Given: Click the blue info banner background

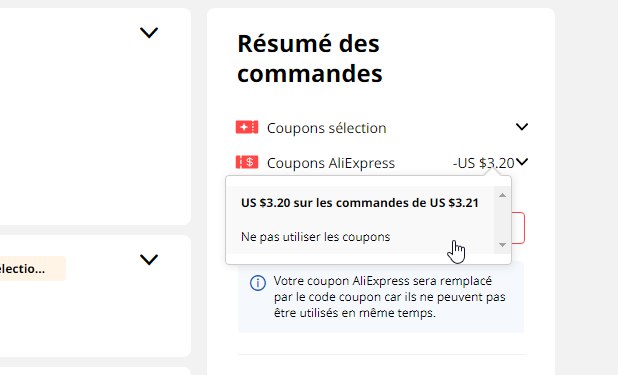Looking at the screenshot, I should click(381, 297).
